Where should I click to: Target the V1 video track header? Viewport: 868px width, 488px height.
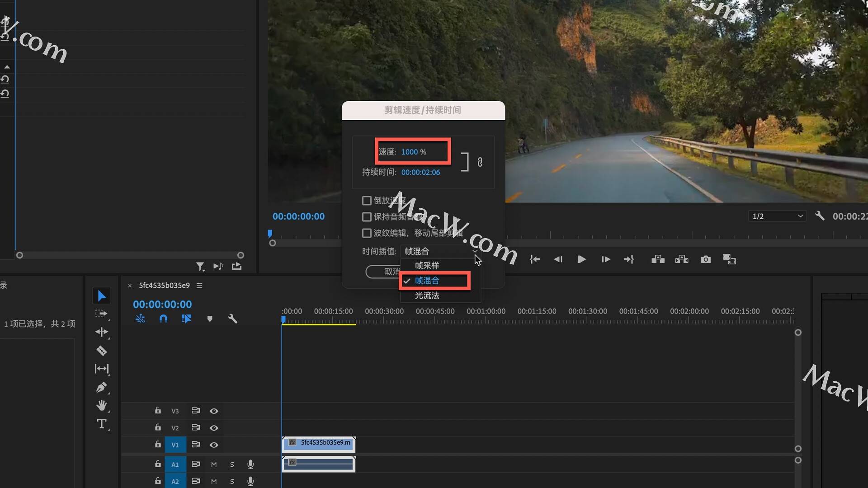click(x=175, y=445)
